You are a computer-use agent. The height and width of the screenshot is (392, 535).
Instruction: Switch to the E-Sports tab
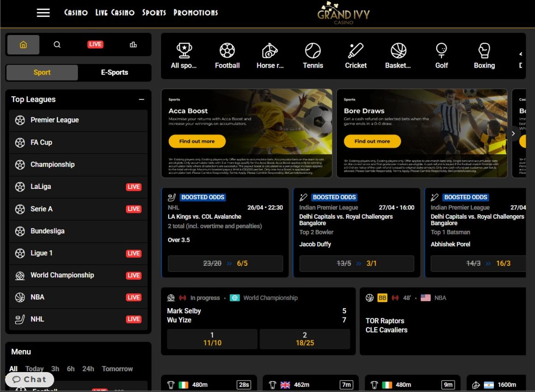114,72
